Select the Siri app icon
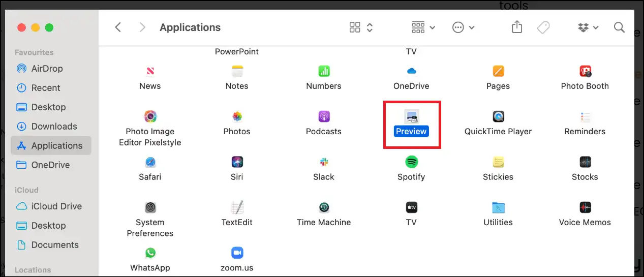 (x=237, y=162)
